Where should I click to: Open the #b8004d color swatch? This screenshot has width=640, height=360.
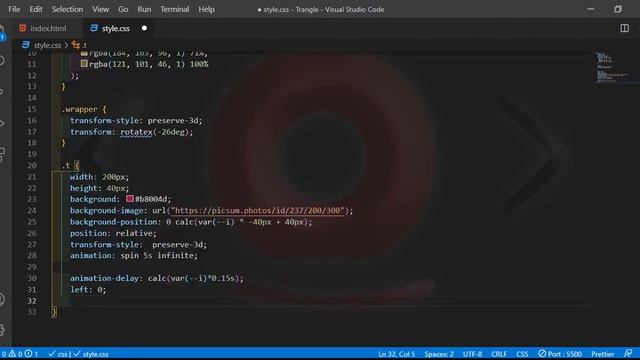click(130, 199)
